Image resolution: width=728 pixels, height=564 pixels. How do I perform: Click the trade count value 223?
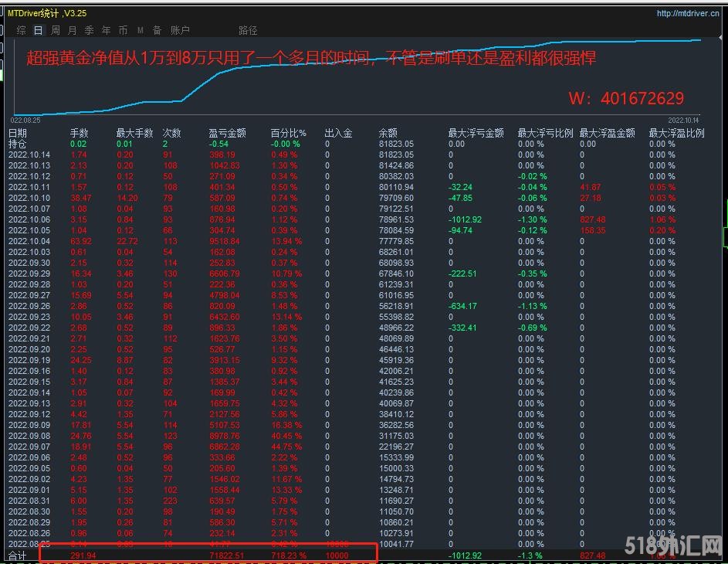(170, 501)
